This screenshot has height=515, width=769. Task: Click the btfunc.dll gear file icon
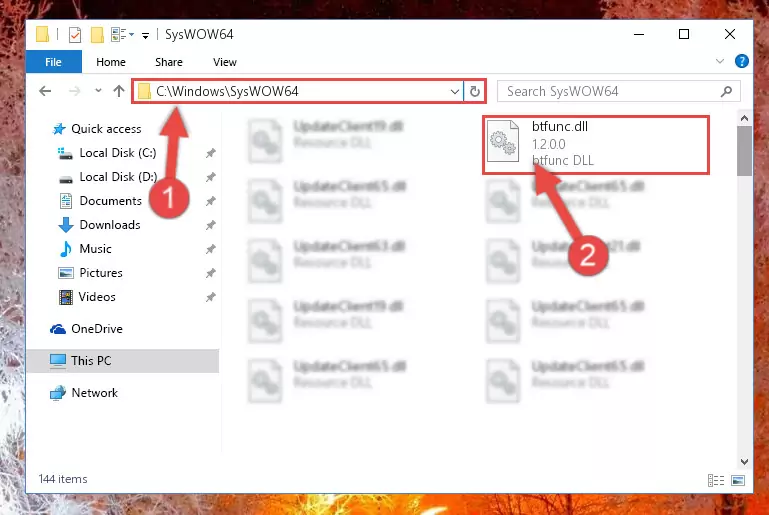tap(503, 141)
